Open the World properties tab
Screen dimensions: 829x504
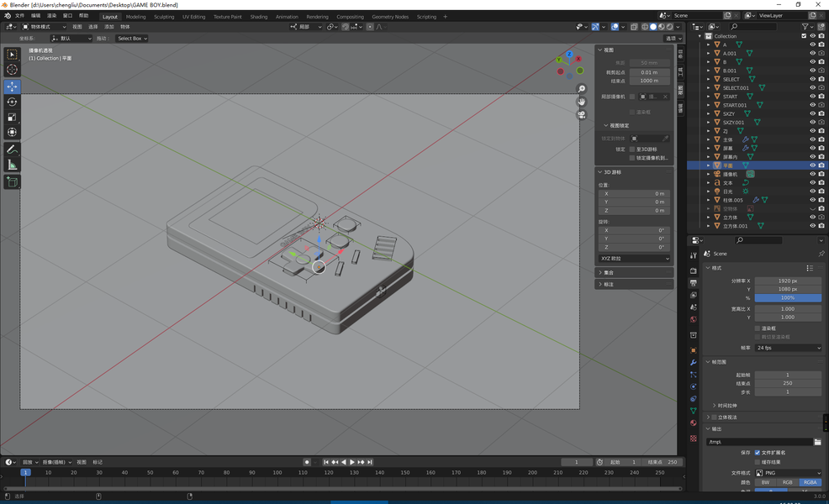pyautogui.click(x=693, y=320)
